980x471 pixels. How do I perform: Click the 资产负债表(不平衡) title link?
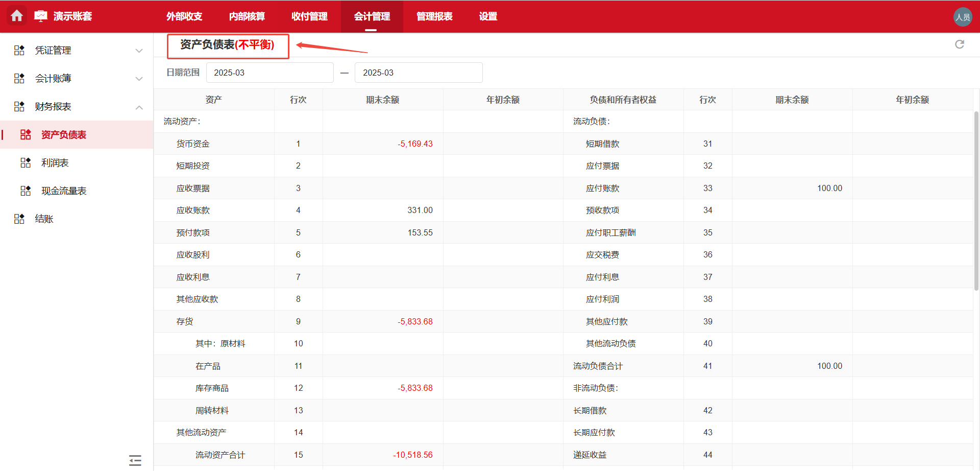[x=228, y=46]
